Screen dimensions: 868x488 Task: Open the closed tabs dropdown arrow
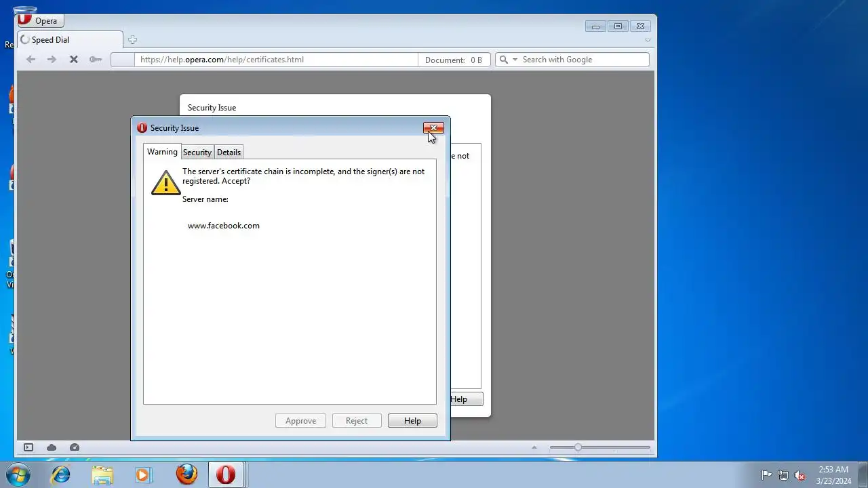coord(648,40)
